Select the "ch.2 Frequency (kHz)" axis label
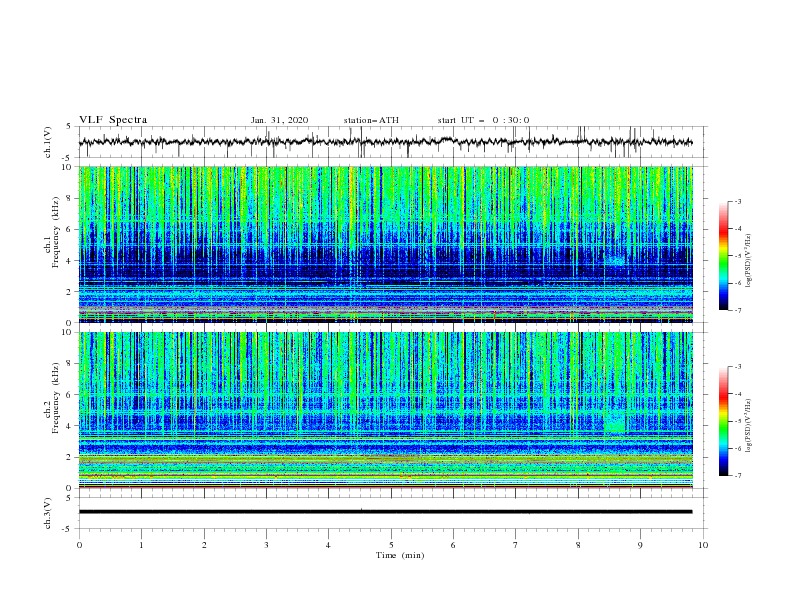The height and width of the screenshot is (612, 792). 52,398
